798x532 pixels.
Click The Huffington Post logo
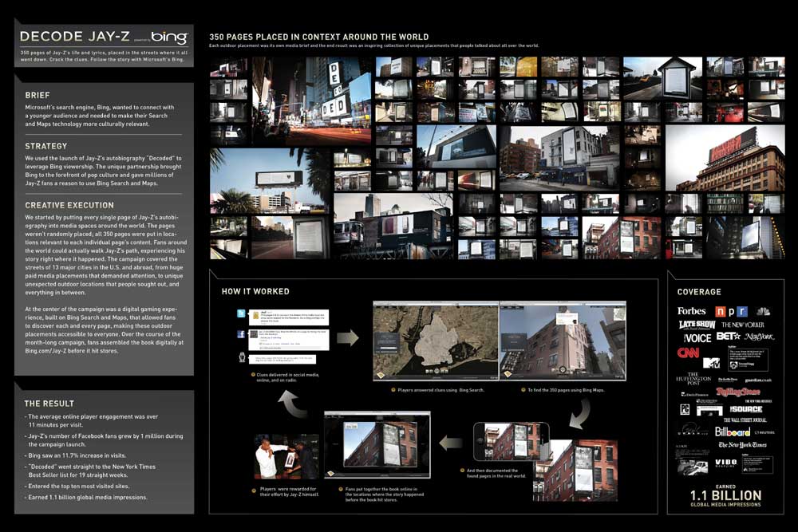click(x=693, y=379)
